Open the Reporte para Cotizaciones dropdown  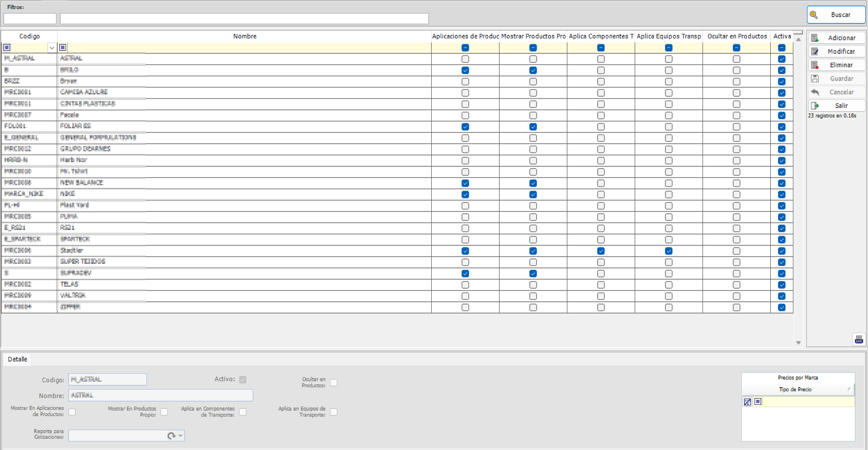pyautogui.click(x=179, y=436)
